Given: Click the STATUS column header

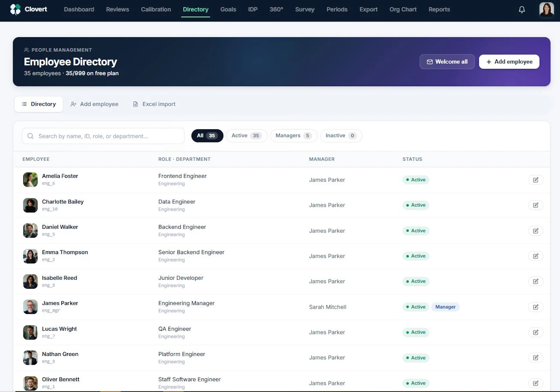Looking at the screenshot, I should (412, 159).
